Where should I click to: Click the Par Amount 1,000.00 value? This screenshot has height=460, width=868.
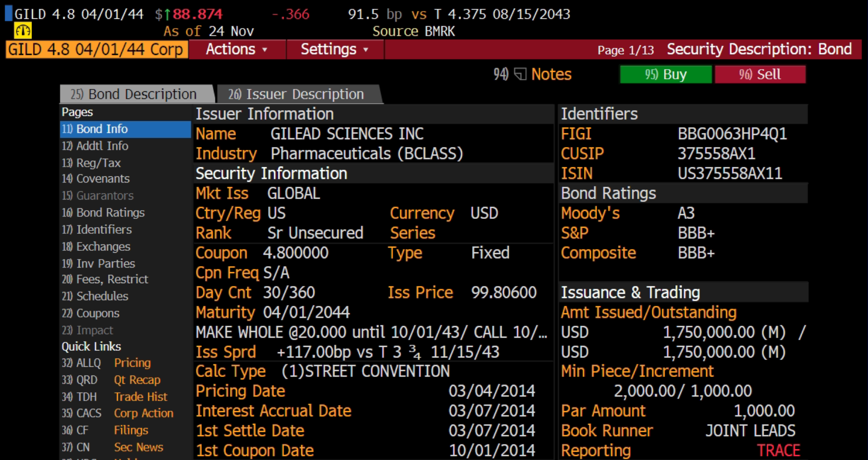coord(764,411)
